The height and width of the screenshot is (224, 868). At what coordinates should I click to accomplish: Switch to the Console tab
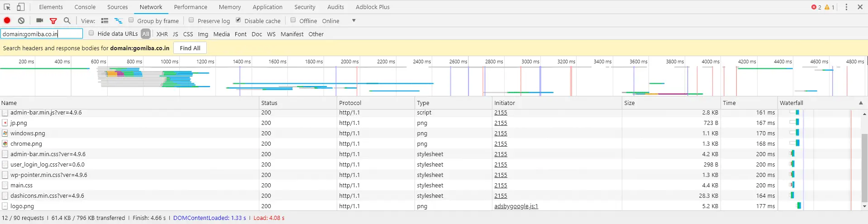(x=85, y=7)
